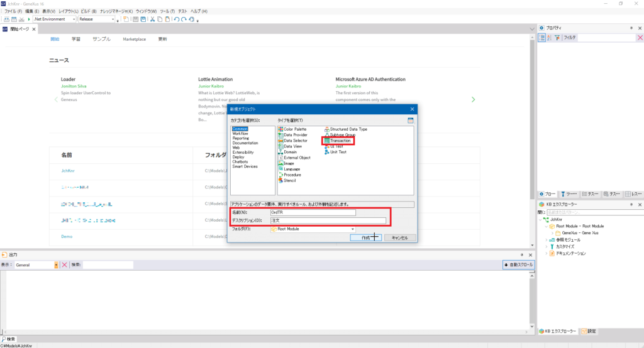Select the Image object type
Image resolution: width=644 pixels, height=348 pixels.
[x=286, y=164]
